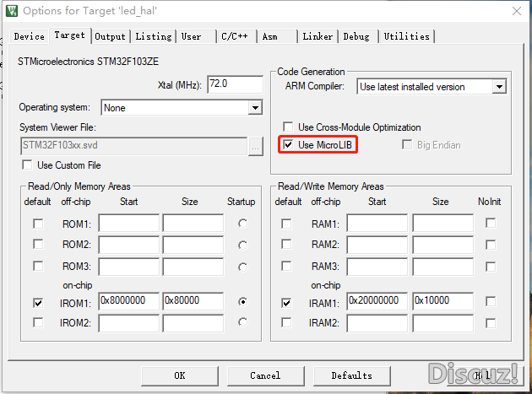Open the Linker tab
This screenshot has width=532, height=394.
point(318,36)
